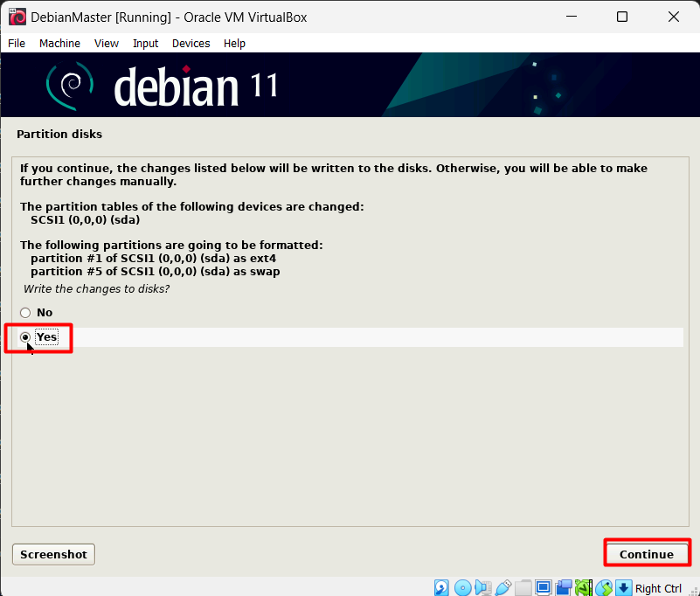Click the Debian swirl logo

(70, 86)
